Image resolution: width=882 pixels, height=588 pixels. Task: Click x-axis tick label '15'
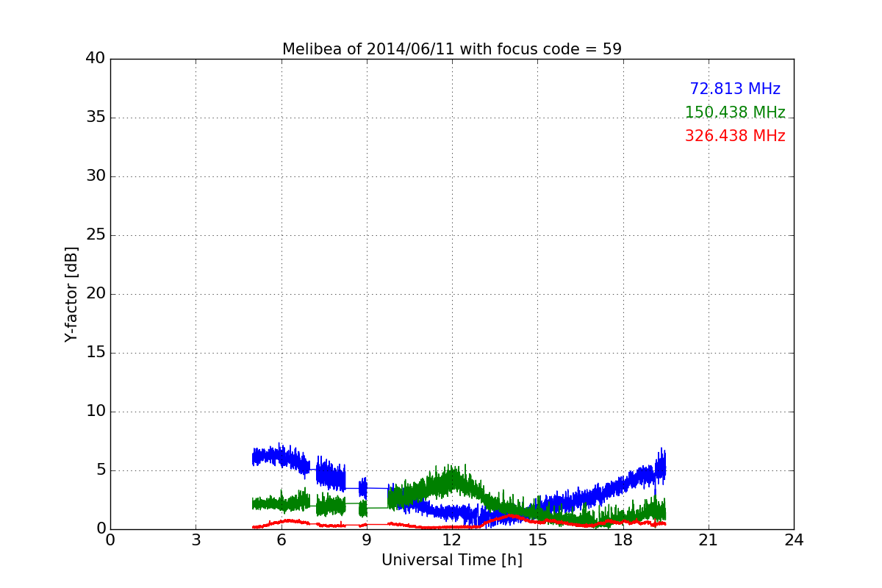pyautogui.click(x=537, y=540)
